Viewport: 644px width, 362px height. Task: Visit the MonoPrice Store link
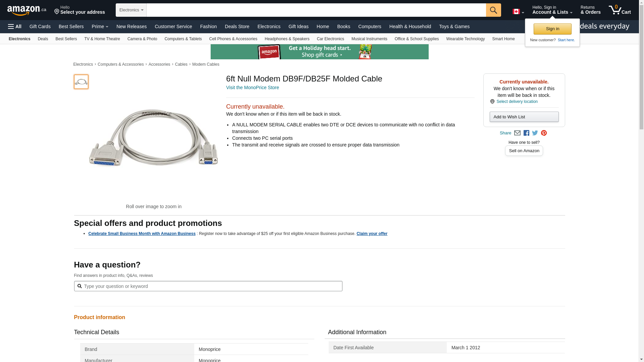click(252, 87)
